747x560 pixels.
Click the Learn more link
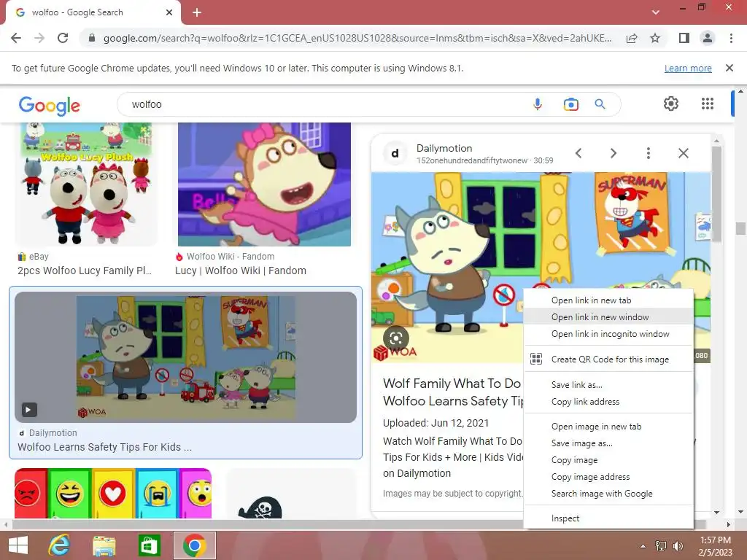688,68
